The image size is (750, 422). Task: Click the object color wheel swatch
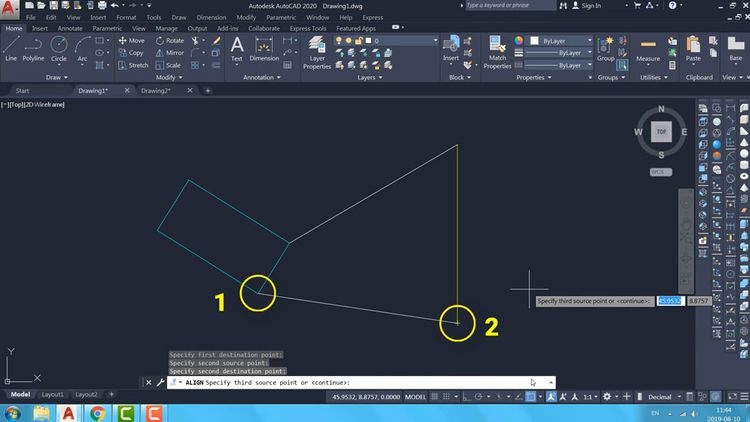tap(519, 41)
